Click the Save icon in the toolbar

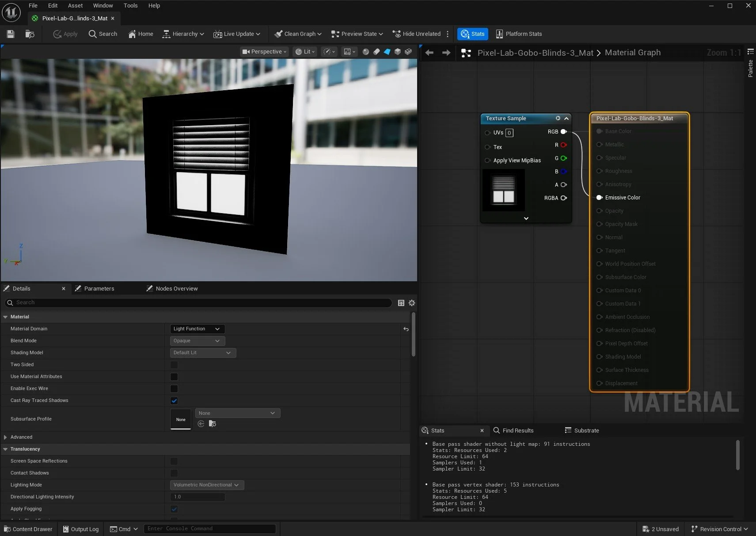click(x=11, y=34)
